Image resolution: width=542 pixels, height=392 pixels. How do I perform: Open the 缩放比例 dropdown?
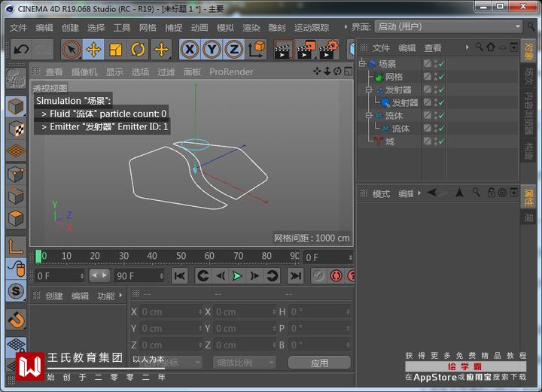pyautogui.click(x=245, y=363)
